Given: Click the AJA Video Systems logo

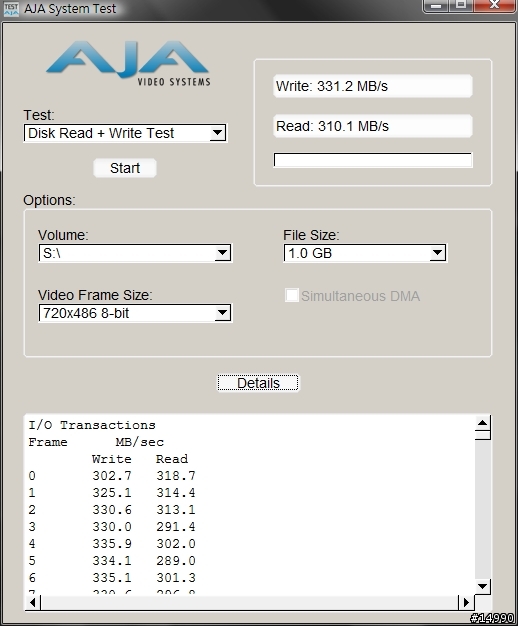Looking at the screenshot, I should coord(128,62).
